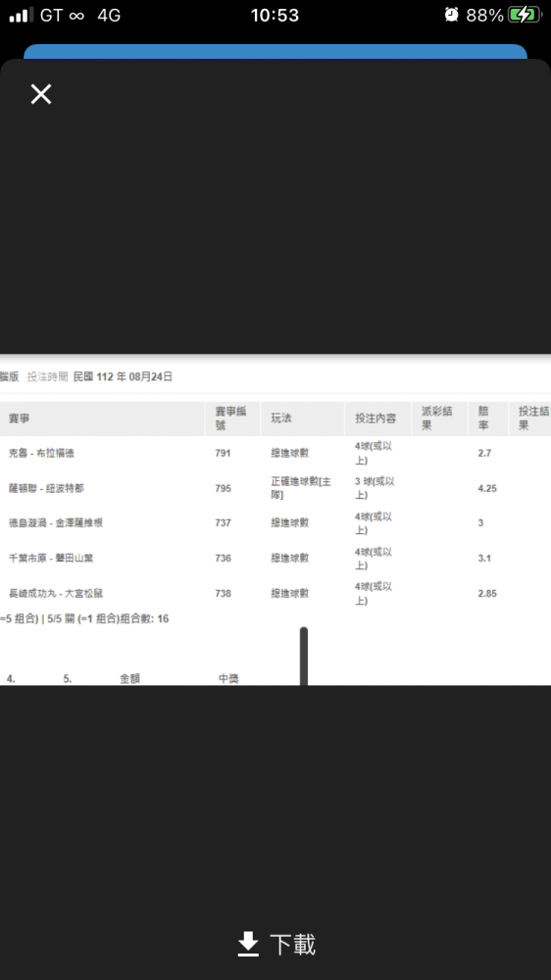This screenshot has width=551, height=980.
Task: Tap the 投注內容 column header
Action: click(376, 418)
